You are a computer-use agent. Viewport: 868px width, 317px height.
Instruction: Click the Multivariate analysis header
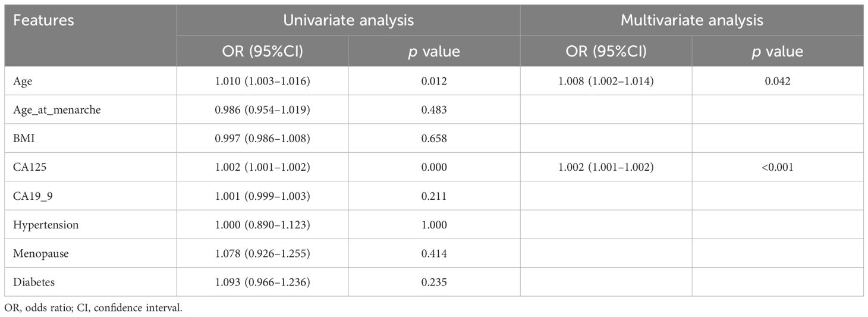(x=691, y=20)
